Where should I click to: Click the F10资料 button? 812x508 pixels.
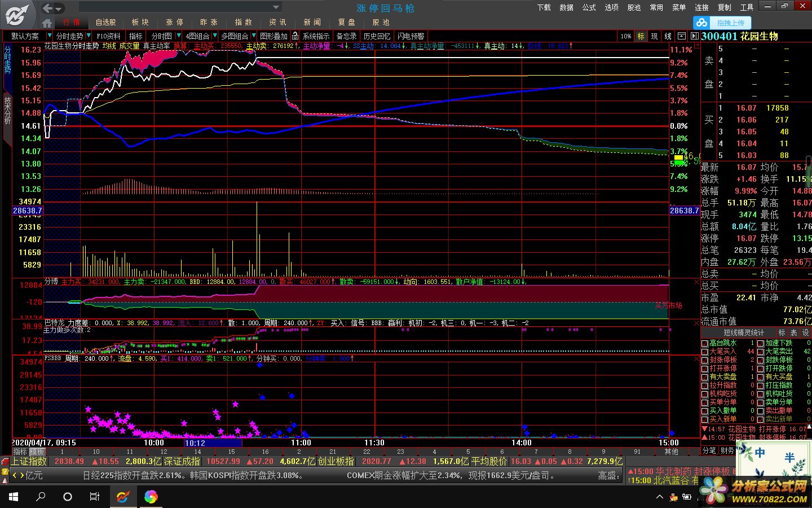tap(108, 36)
